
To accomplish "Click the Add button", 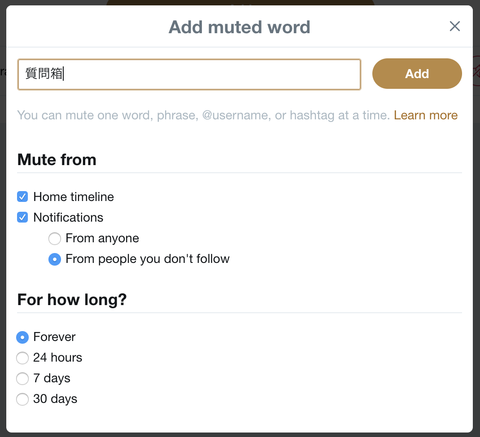I will click(417, 74).
